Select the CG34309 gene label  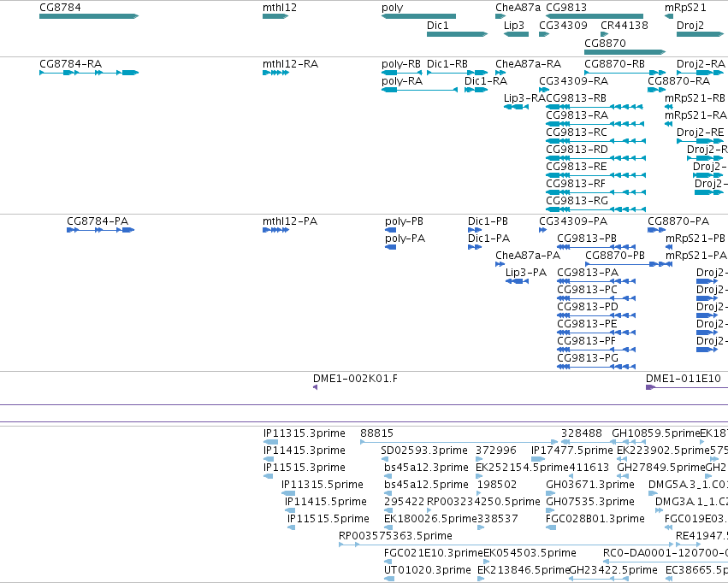point(563,25)
